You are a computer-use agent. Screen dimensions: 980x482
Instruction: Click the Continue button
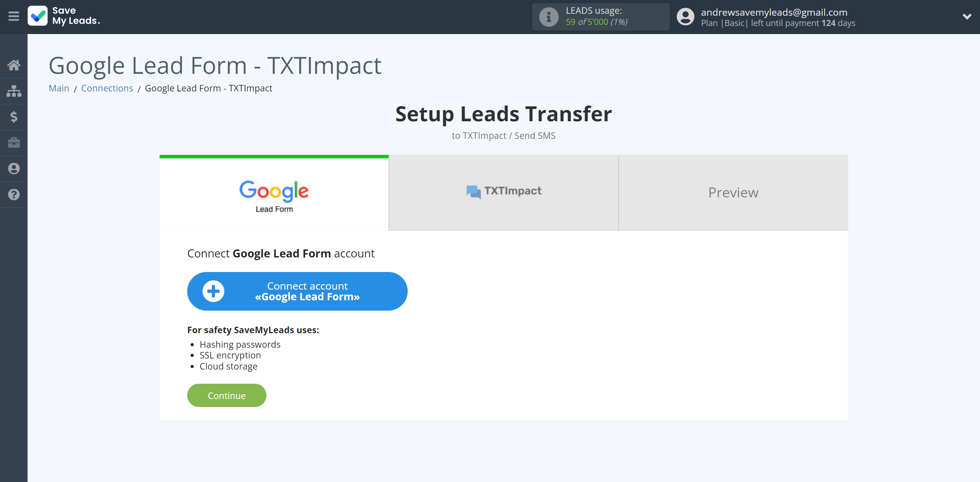pos(226,395)
